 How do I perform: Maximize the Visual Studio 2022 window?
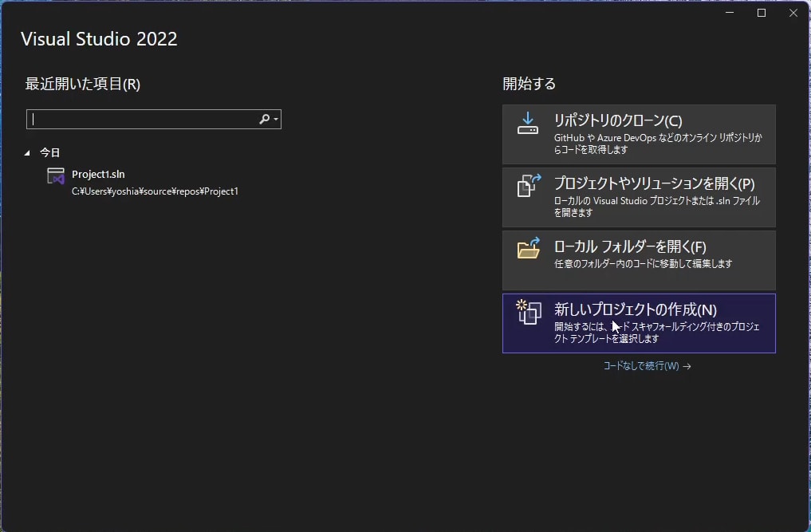click(762, 13)
